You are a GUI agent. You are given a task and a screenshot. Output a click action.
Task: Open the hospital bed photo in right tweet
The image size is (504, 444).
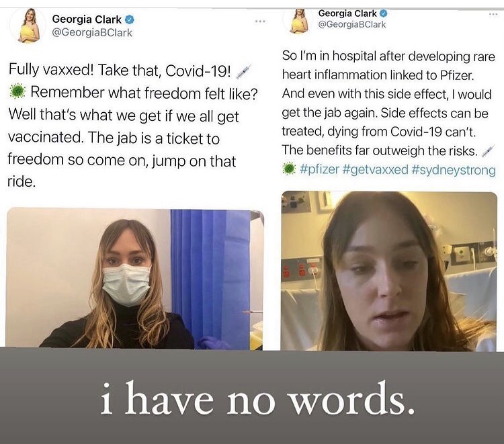[x=389, y=271]
